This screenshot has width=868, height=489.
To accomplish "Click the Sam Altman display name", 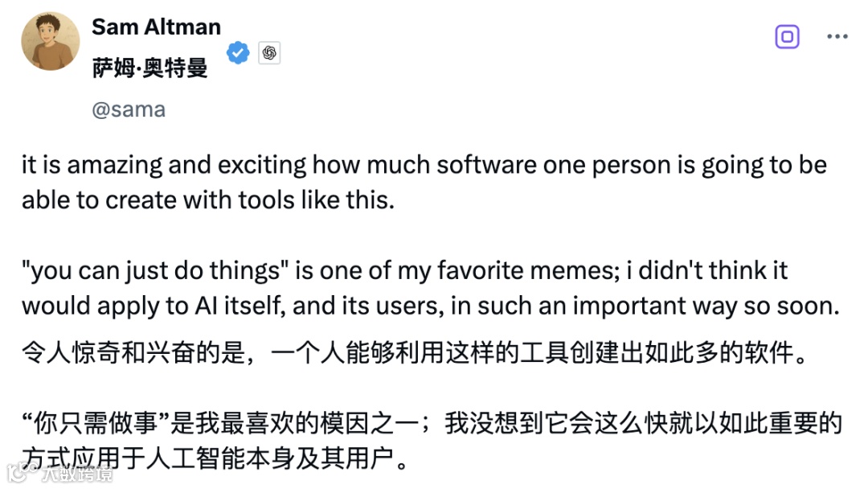I will click(156, 27).
